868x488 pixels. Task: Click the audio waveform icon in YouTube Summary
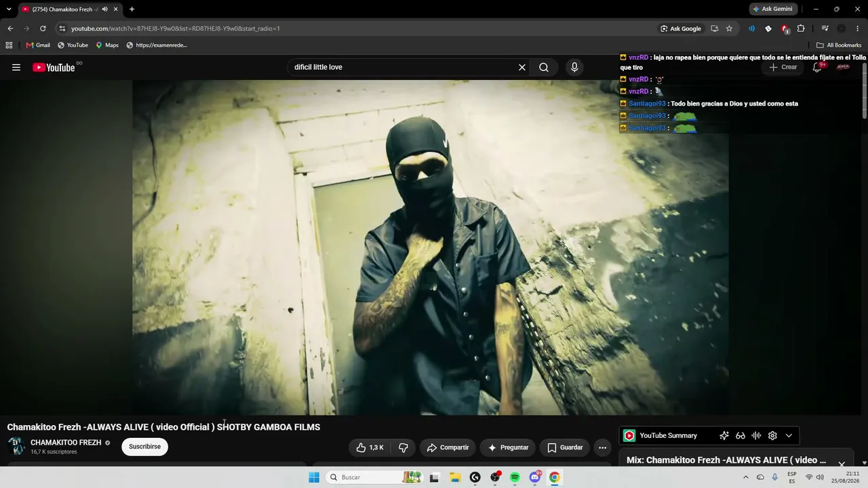[x=756, y=436]
